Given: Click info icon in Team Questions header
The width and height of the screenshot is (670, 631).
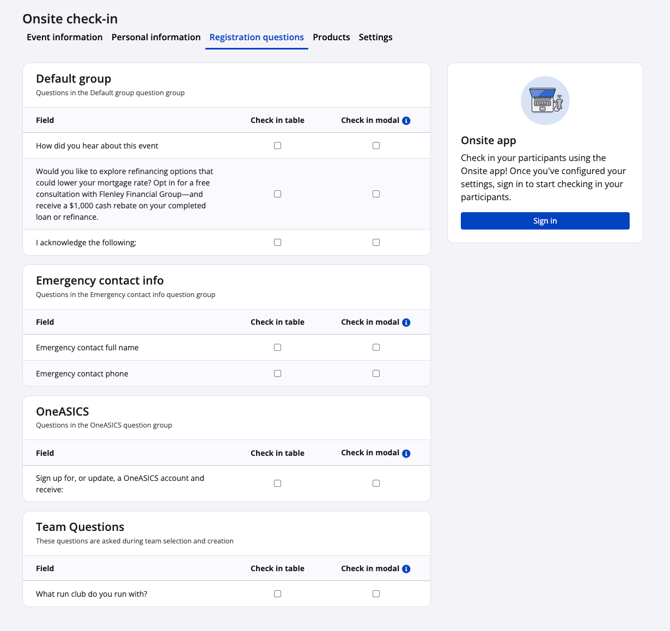Looking at the screenshot, I should tap(406, 569).
